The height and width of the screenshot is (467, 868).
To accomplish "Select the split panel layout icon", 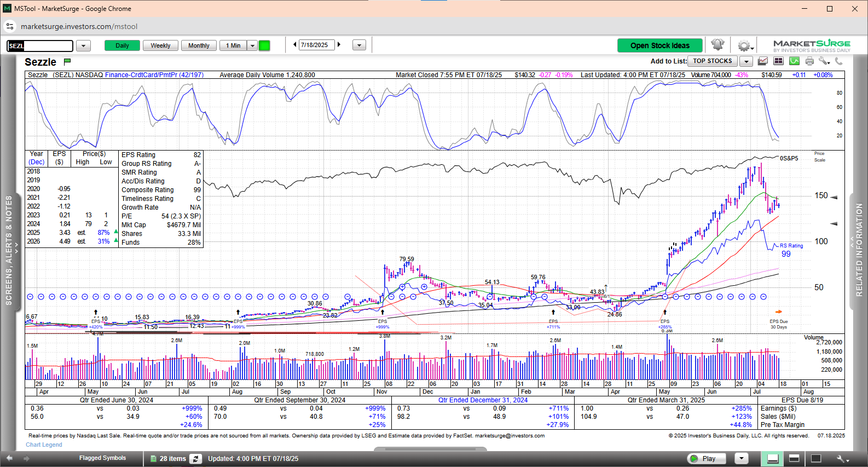I will click(x=794, y=459).
